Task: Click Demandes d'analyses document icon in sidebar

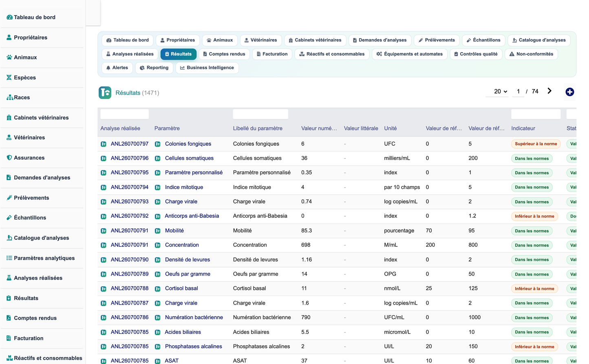Action: coord(9,178)
